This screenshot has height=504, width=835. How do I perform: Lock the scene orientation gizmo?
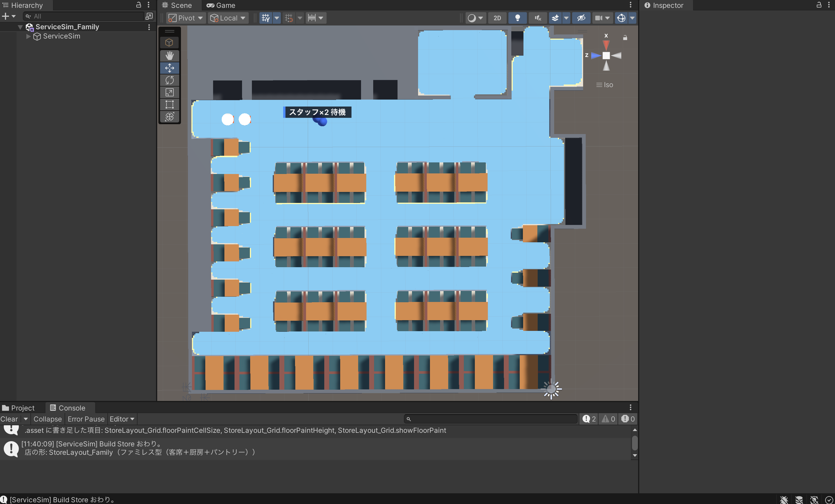[x=625, y=38]
